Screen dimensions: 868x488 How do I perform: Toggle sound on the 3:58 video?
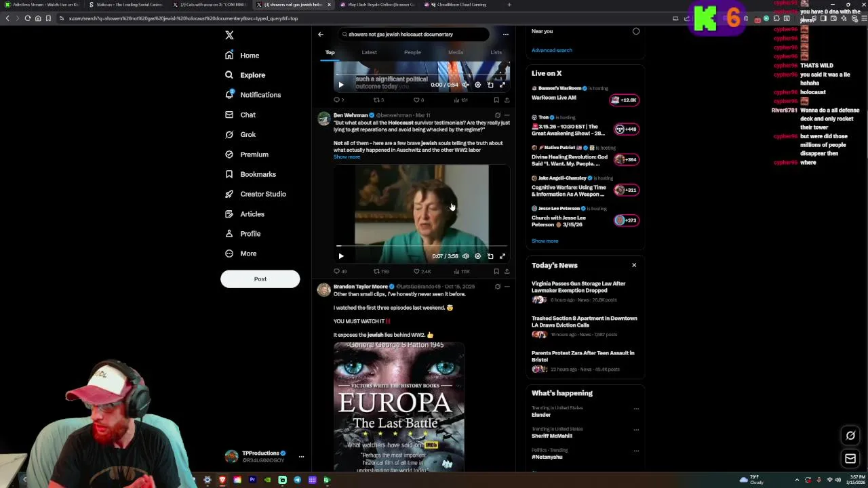465,256
